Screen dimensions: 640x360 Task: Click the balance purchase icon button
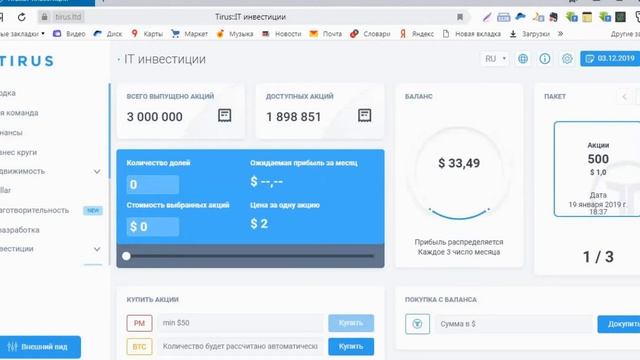click(x=417, y=324)
